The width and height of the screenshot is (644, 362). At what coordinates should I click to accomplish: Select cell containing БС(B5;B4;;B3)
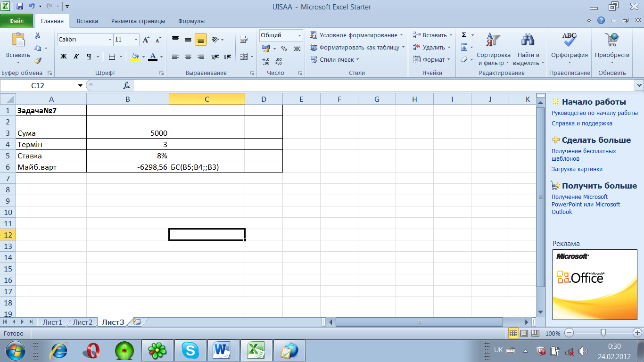point(207,167)
